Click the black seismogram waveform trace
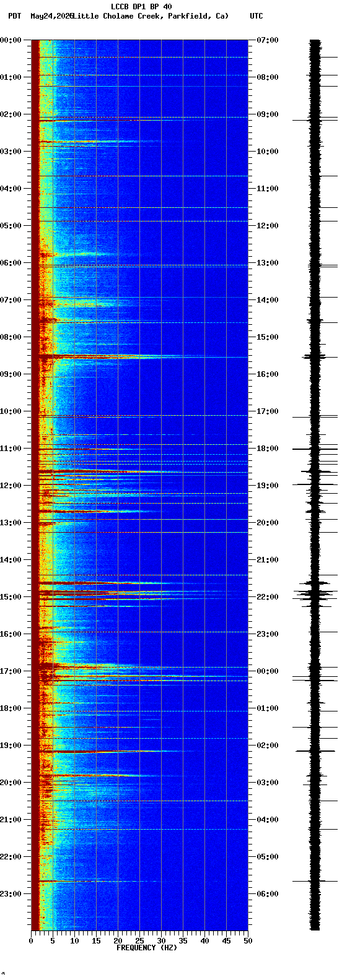Image resolution: width=342 pixels, height=980 pixels. (x=315, y=485)
